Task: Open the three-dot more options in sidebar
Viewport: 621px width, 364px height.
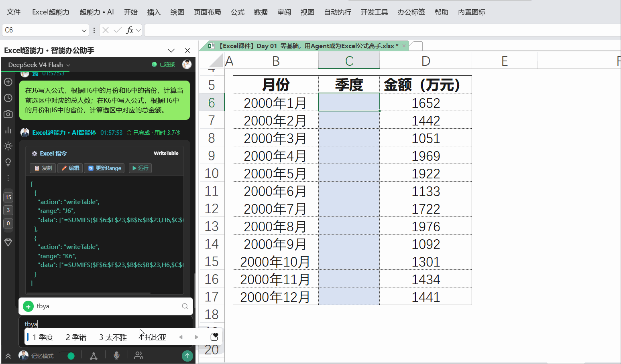Action: (x=8, y=178)
